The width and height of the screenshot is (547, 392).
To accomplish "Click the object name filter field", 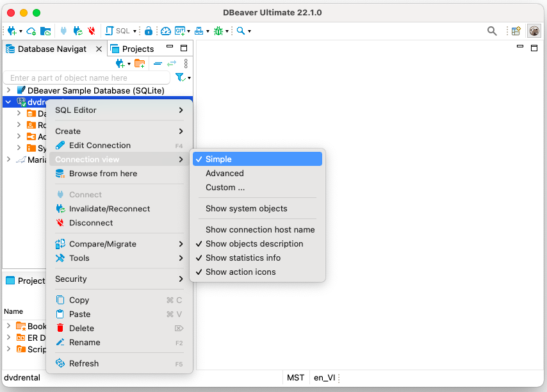I will pos(86,78).
